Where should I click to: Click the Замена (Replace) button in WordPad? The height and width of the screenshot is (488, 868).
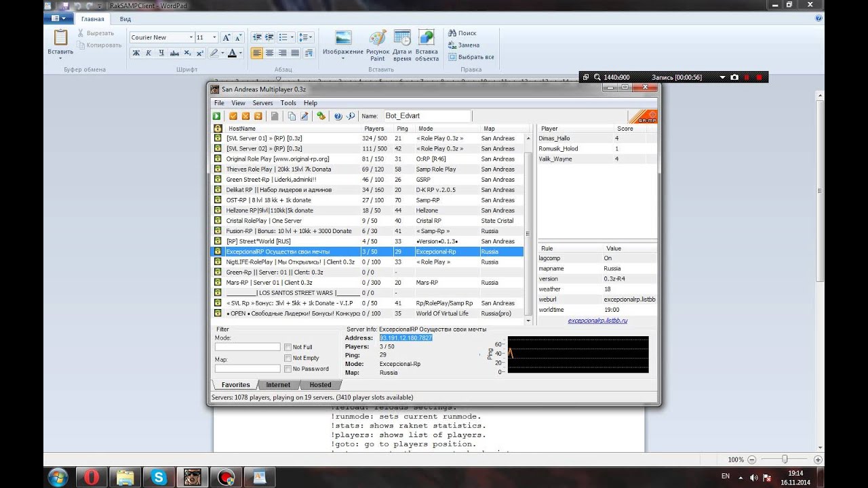pyautogui.click(x=463, y=45)
